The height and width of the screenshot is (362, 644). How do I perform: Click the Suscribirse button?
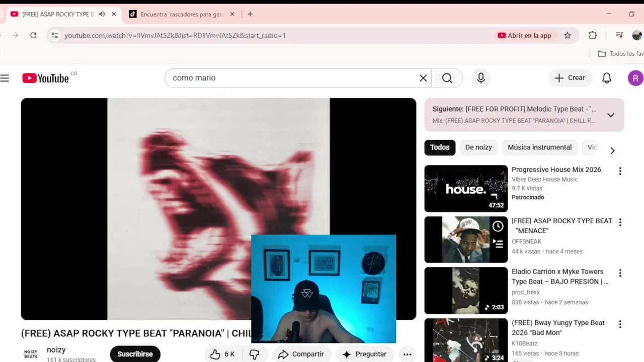tap(135, 354)
